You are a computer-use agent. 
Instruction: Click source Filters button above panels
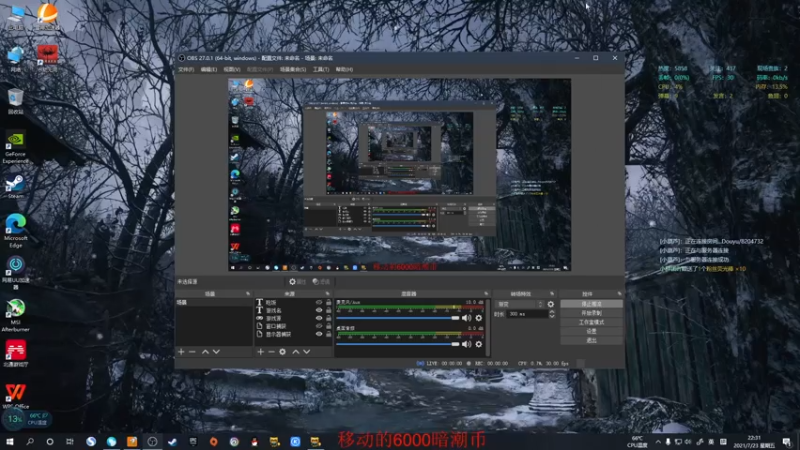click(x=321, y=282)
